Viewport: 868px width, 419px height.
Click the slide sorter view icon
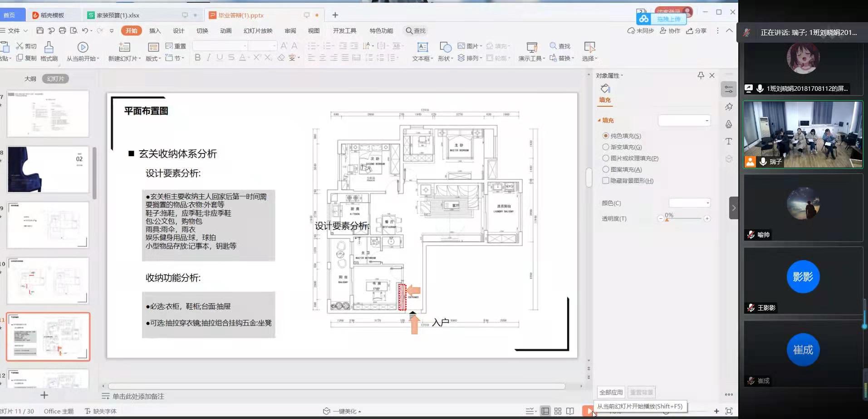[558, 411]
